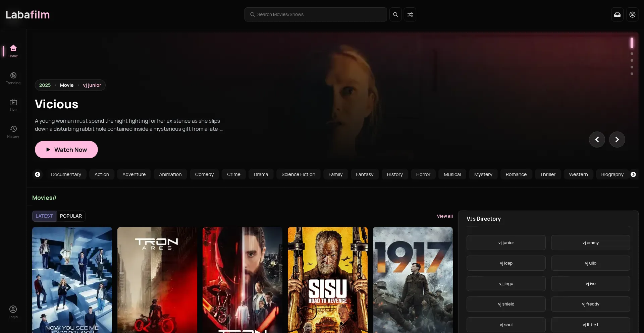
Task: Activate the shuffle/random picker icon
Action: coord(410,14)
